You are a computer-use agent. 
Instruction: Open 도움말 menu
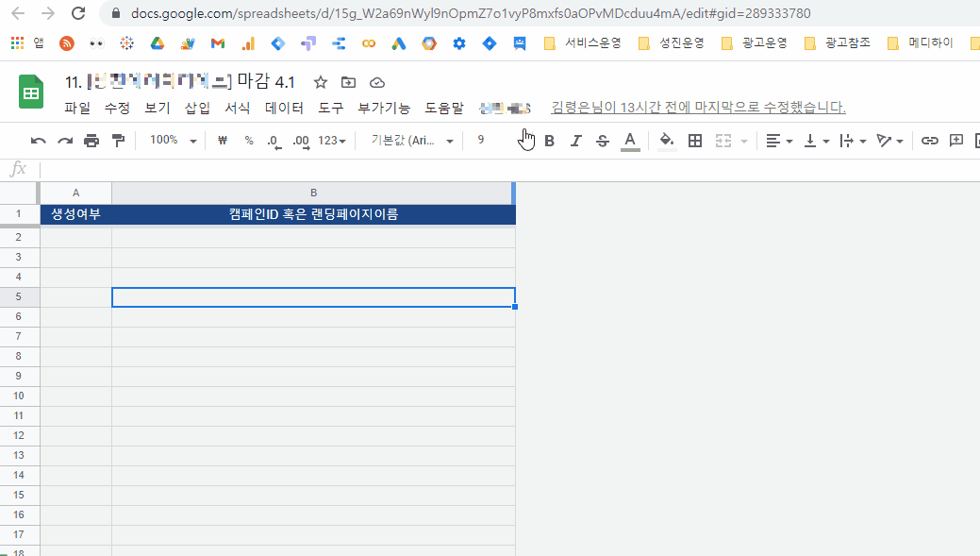pos(444,108)
